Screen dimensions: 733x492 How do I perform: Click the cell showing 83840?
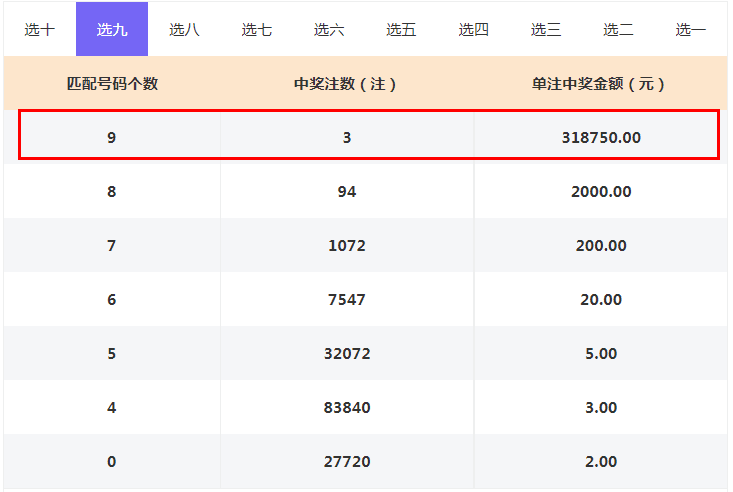point(347,407)
